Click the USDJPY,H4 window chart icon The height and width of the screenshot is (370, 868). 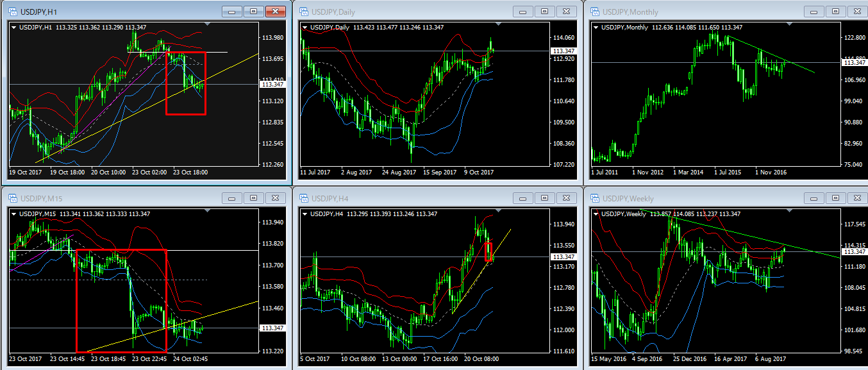(x=303, y=198)
